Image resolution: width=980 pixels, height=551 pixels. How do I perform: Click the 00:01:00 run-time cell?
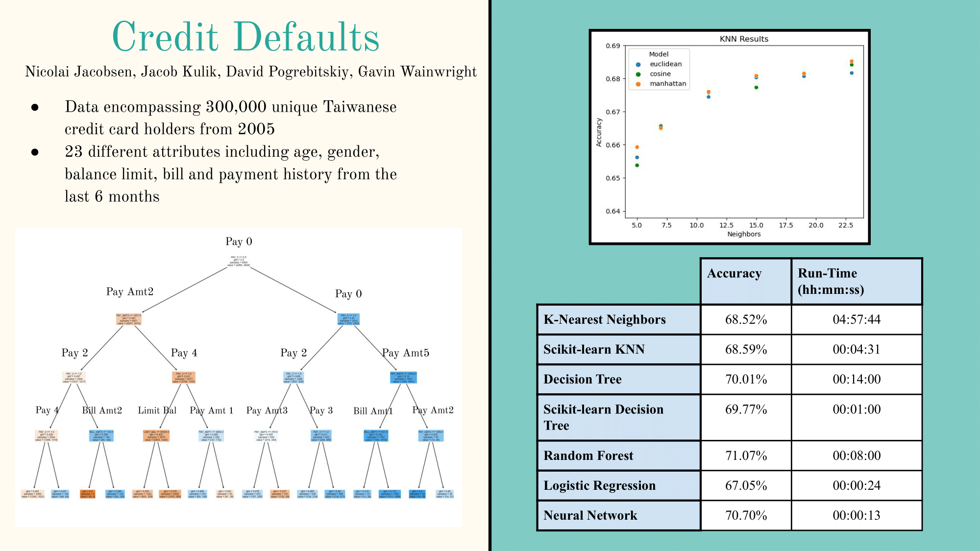(857, 417)
